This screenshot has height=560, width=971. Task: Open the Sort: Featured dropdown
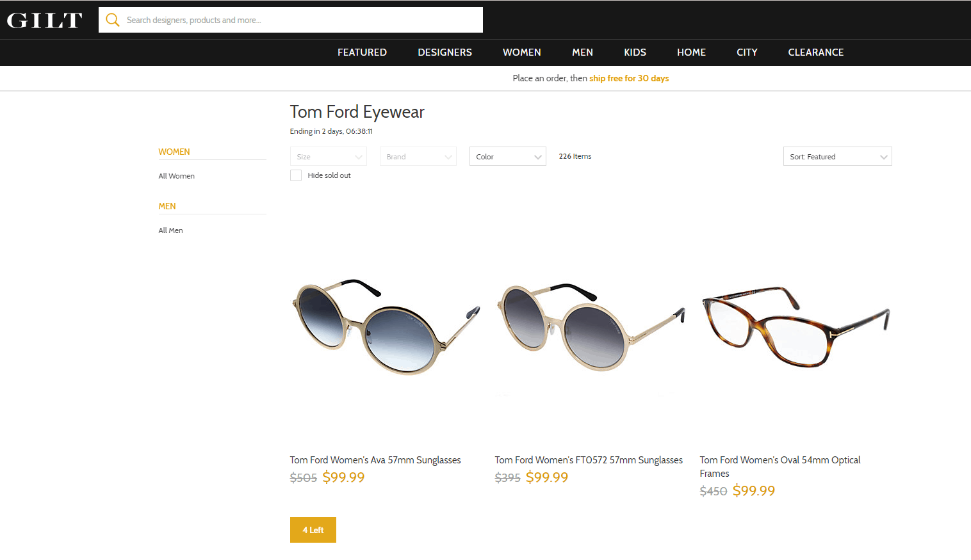[838, 156]
